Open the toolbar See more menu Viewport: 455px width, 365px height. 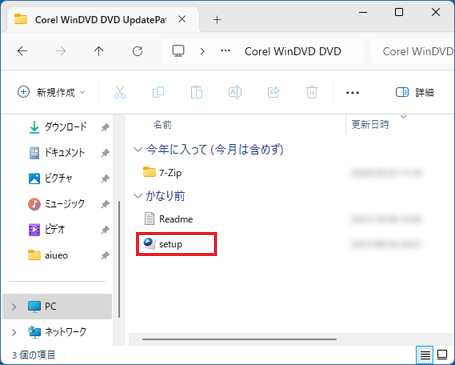click(352, 93)
